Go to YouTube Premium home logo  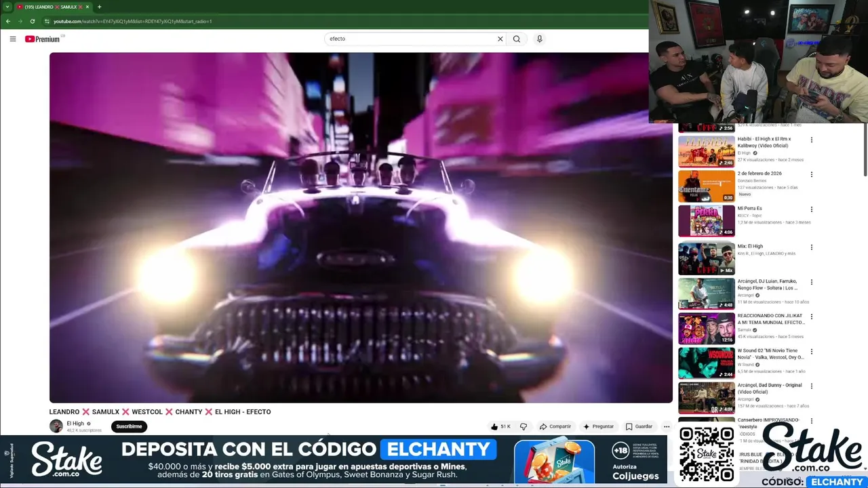click(43, 39)
